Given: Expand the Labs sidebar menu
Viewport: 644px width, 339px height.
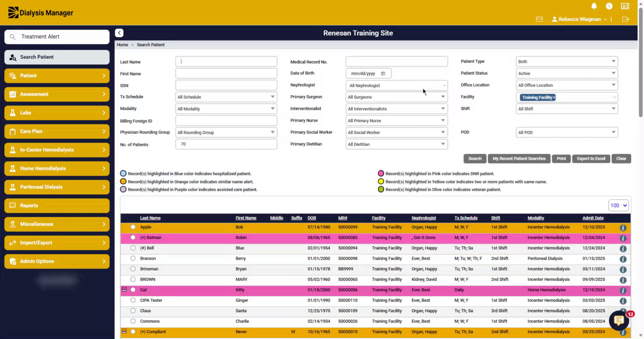Looking at the screenshot, I should pyautogui.click(x=57, y=113).
